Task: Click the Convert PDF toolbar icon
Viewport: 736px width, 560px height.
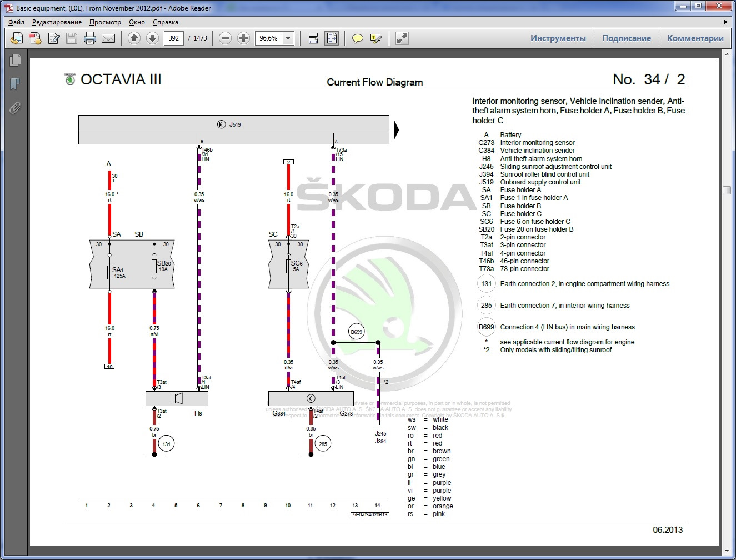Action: [35, 38]
